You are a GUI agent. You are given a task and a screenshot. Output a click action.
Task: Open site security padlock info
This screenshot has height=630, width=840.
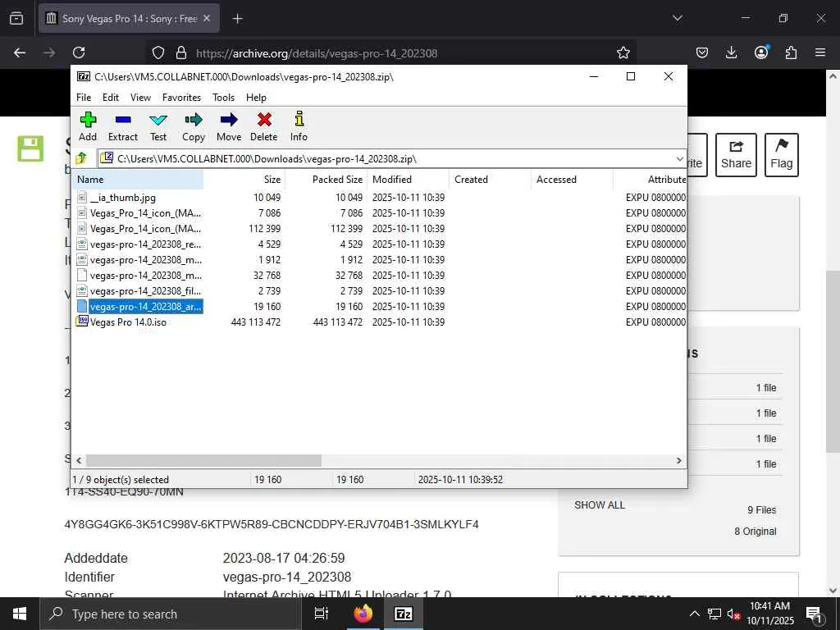(x=181, y=52)
